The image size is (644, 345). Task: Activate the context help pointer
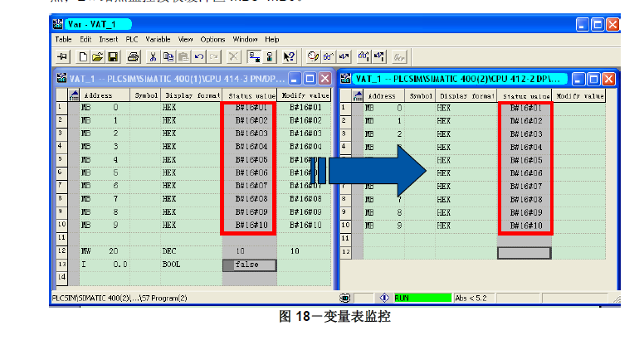click(289, 56)
